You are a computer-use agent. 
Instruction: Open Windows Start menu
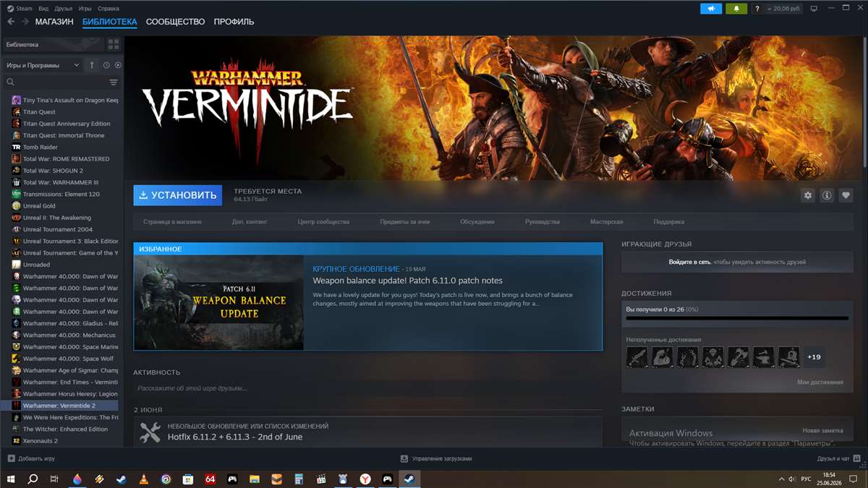pos(11,479)
